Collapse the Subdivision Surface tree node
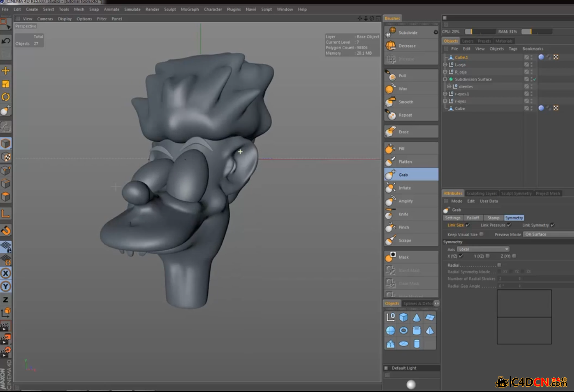 pyautogui.click(x=445, y=79)
